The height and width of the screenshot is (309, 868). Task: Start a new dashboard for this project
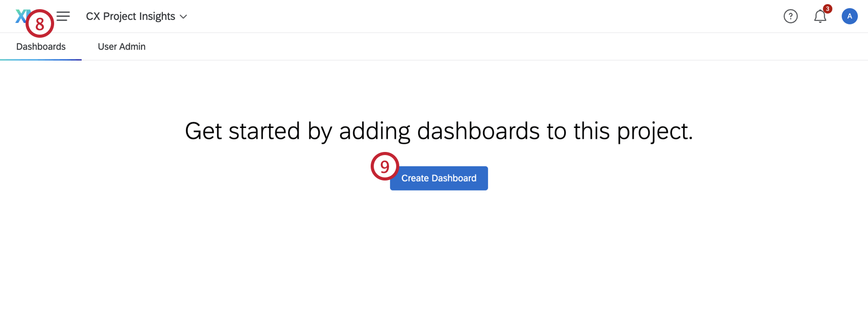point(439,178)
